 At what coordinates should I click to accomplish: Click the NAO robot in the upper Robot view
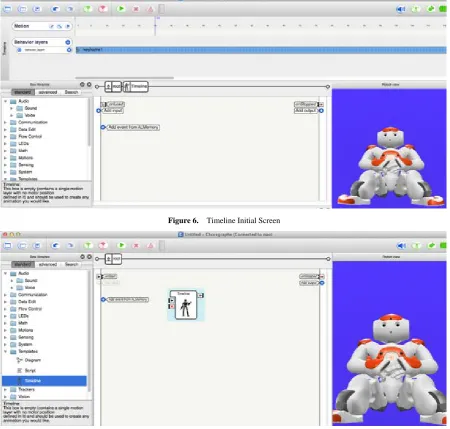click(x=391, y=166)
